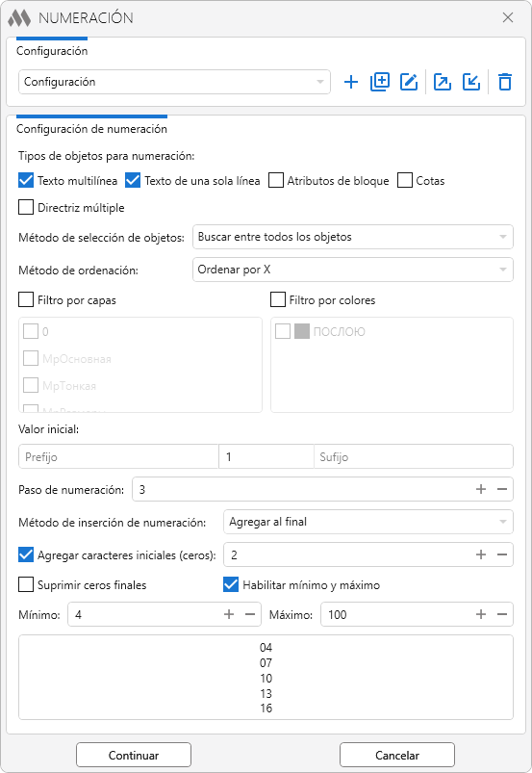The image size is (532, 773).
Task: Open Método de selección de objetos dropdown
Action: point(353,237)
